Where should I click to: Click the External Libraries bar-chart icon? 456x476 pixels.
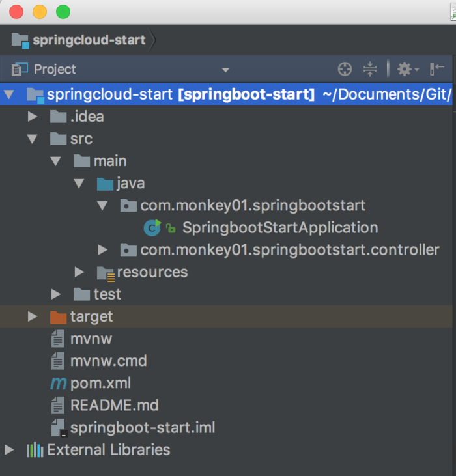pyautogui.click(x=35, y=449)
